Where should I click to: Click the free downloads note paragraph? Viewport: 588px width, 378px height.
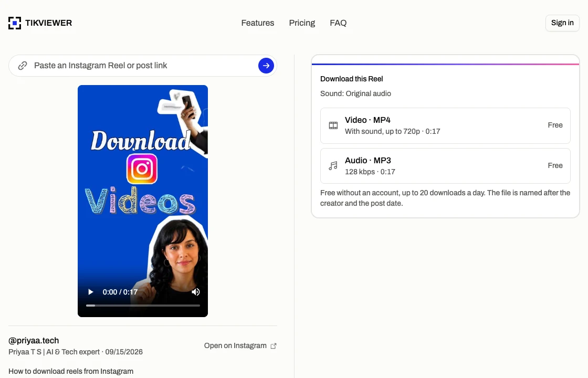pyautogui.click(x=445, y=198)
